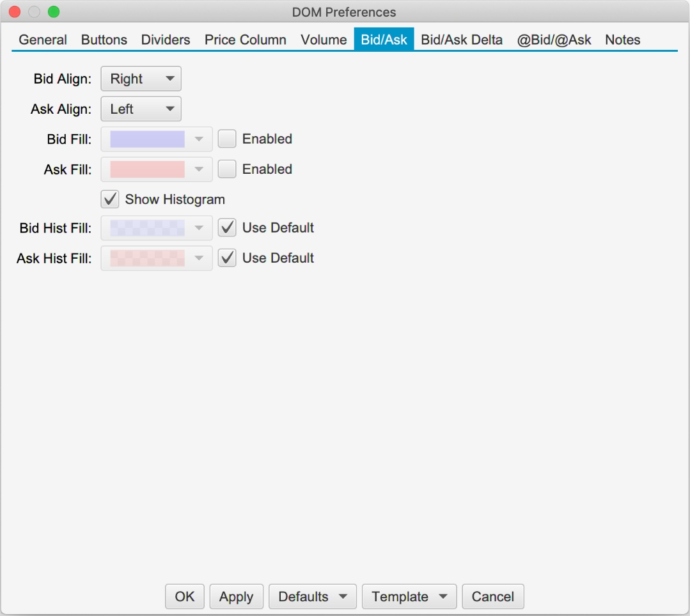Open the Bid Align dropdown
Viewport: 690px width, 616px height.
pos(141,79)
